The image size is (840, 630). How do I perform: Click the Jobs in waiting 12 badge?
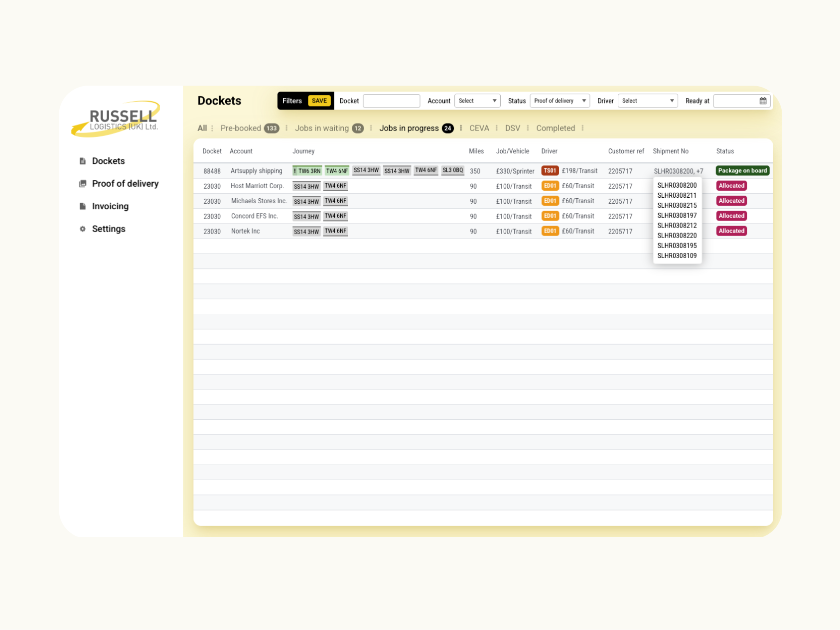tap(358, 128)
